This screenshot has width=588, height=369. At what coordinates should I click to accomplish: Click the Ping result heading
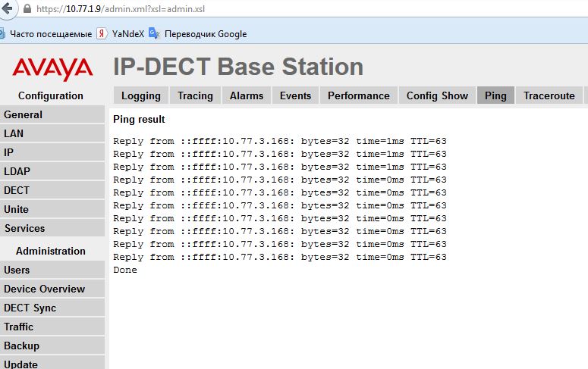(139, 120)
